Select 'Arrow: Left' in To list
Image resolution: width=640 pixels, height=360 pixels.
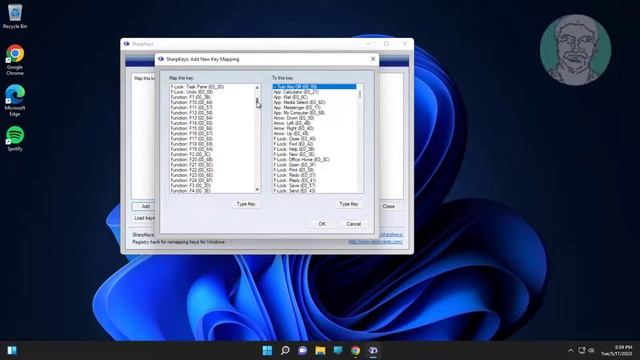(x=292, y=123)
